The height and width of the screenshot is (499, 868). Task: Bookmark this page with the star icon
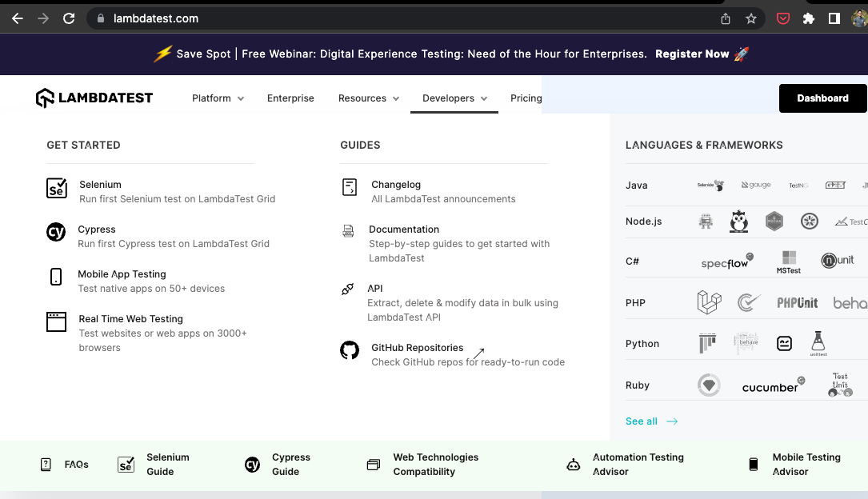click(751, 18)
